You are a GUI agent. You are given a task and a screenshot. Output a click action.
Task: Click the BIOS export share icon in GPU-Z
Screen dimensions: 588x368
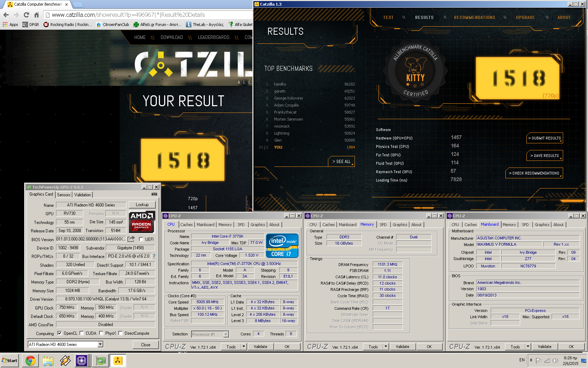pos(131,239)
